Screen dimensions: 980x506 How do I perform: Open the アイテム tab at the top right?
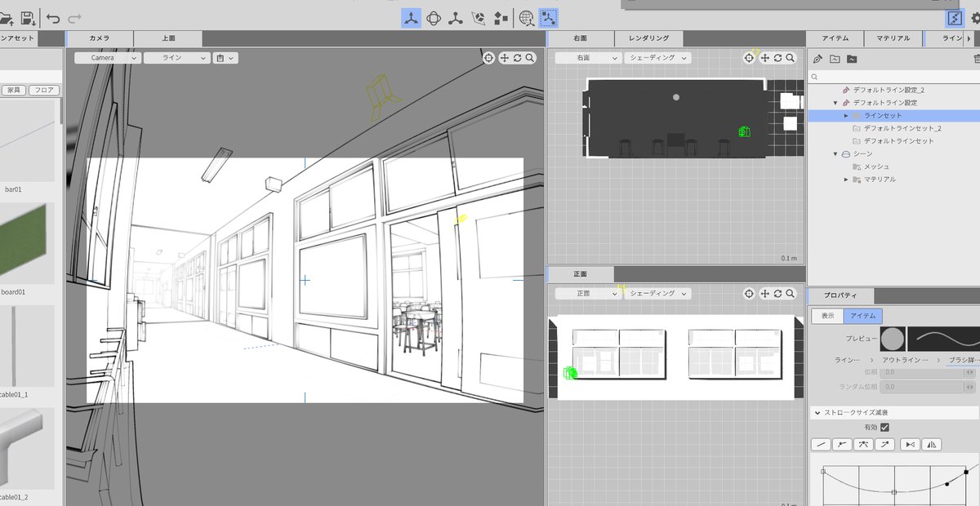click(x=835, y=38)
